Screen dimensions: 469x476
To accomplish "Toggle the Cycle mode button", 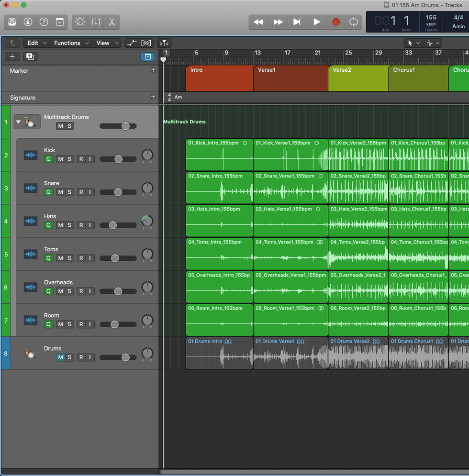I will (354, 22).
